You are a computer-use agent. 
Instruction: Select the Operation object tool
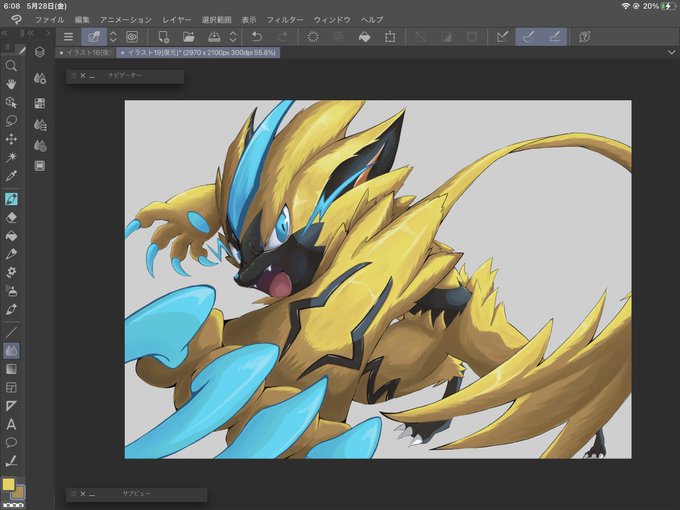[x=11, y=102]
